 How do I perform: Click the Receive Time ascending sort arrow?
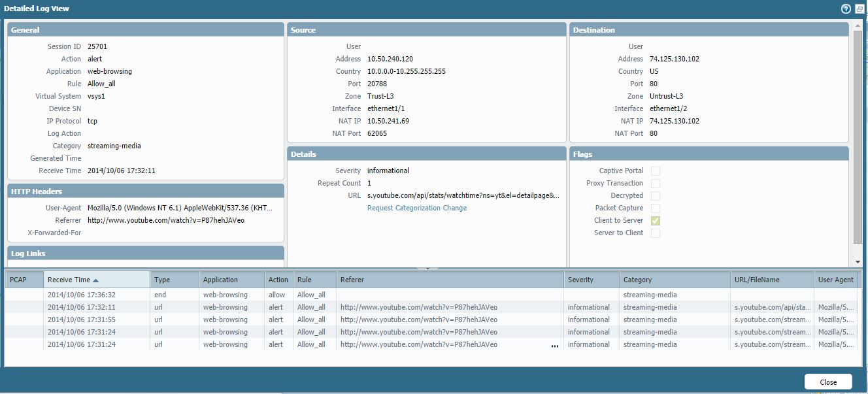click(x=96, y=280)
